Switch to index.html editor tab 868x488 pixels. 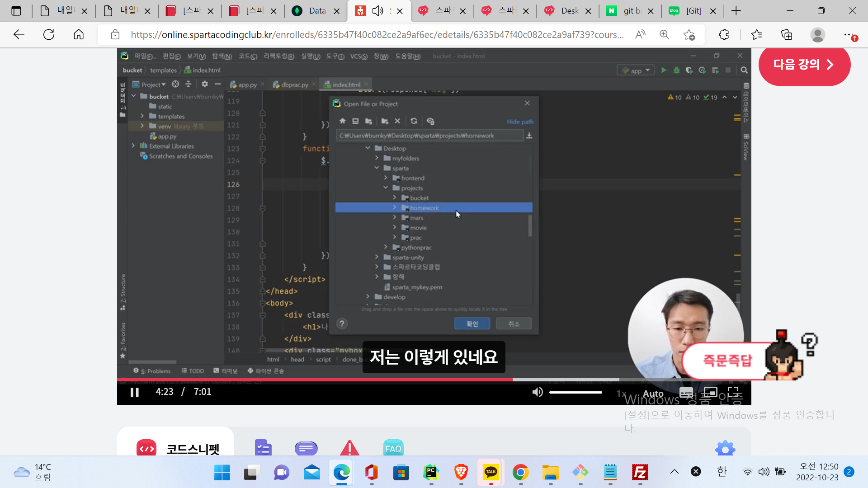pyautogui.click(x=346, y=84)
